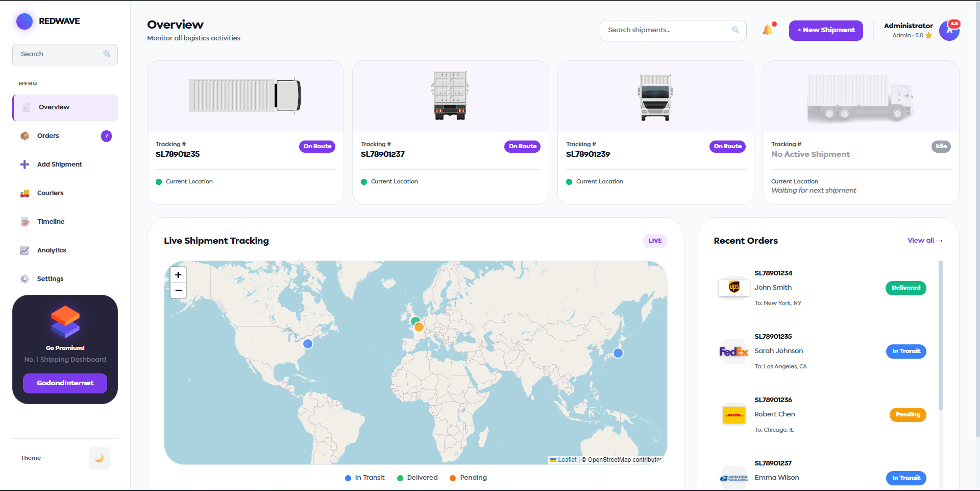Open the Leaflet attribution link
This screenshot has width=980, height=491.
click(567, 460)
